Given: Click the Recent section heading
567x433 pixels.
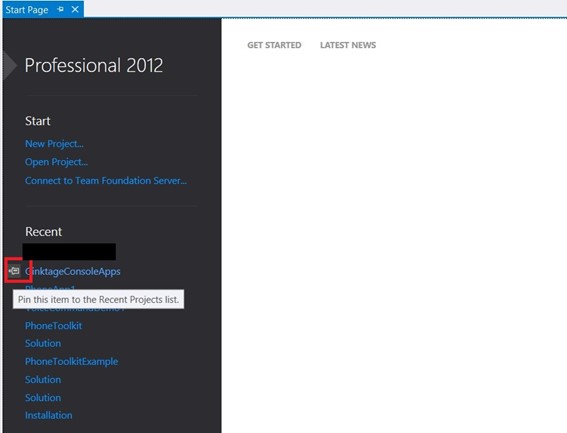Looking at the screenshot, I should [x=43, y=232].
